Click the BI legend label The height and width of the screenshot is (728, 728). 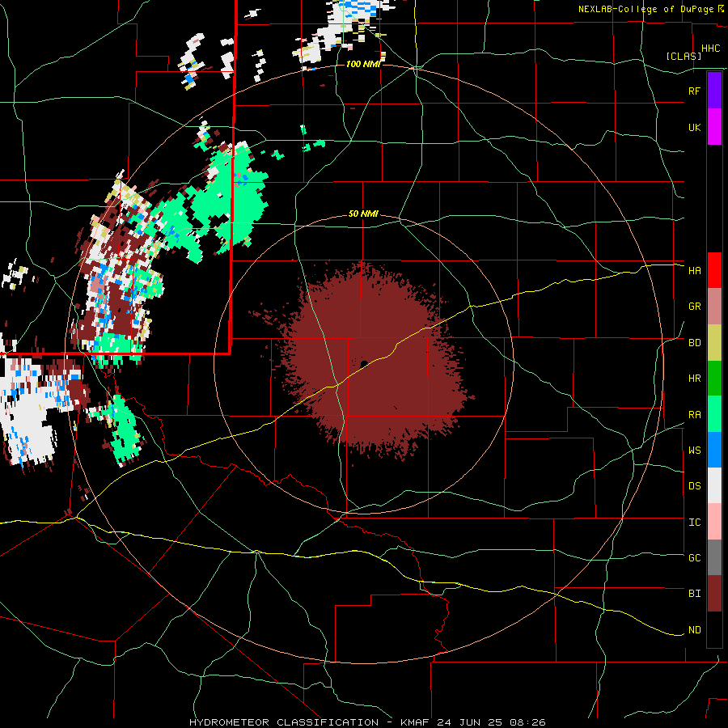pos(694,594)
